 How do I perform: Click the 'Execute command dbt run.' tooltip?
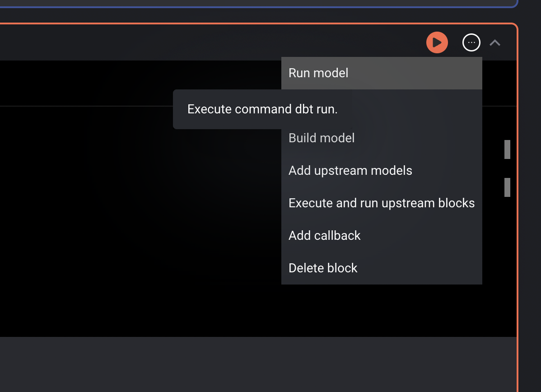point(262,109)
